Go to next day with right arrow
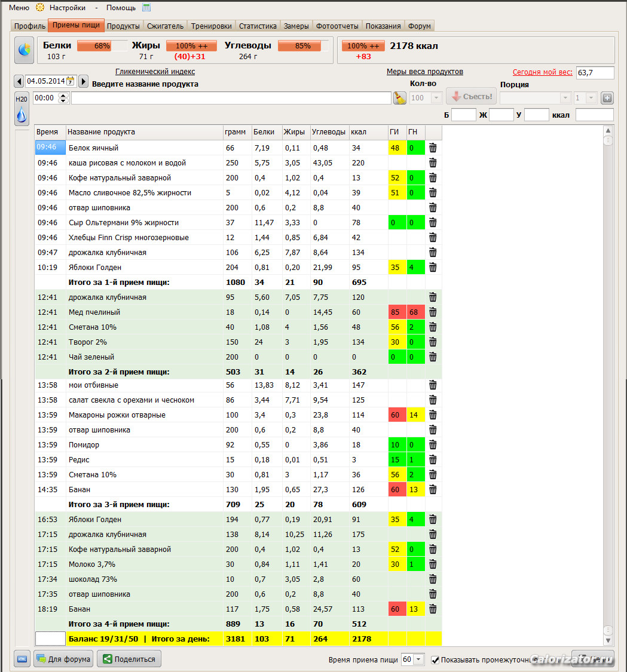Screen dimensions: 627x672 pos(84,81)
